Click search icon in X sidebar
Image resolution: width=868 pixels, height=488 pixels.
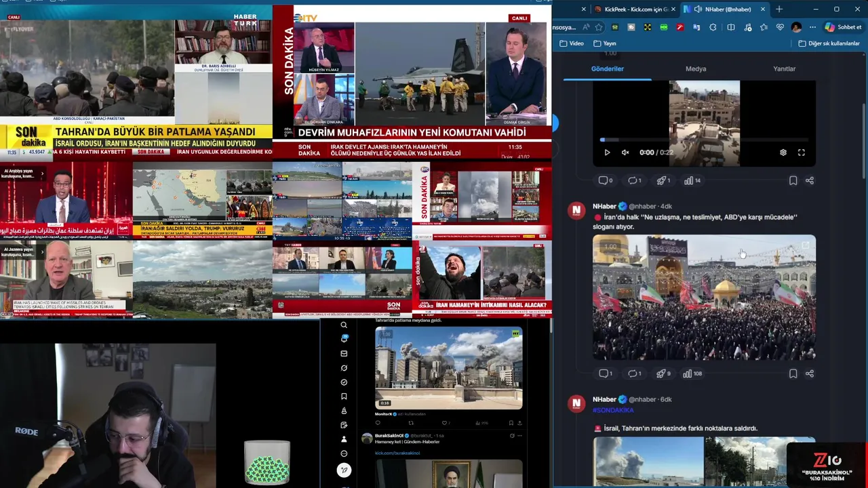point(344,325)
